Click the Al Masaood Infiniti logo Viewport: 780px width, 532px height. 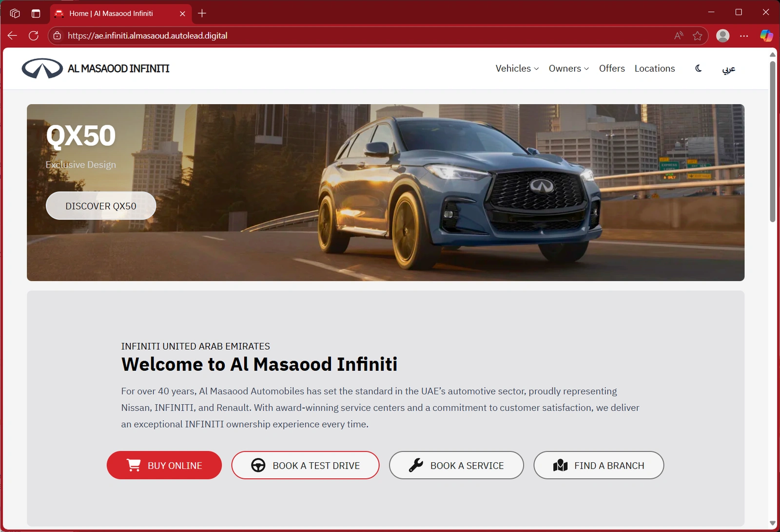tap(95, 68)
